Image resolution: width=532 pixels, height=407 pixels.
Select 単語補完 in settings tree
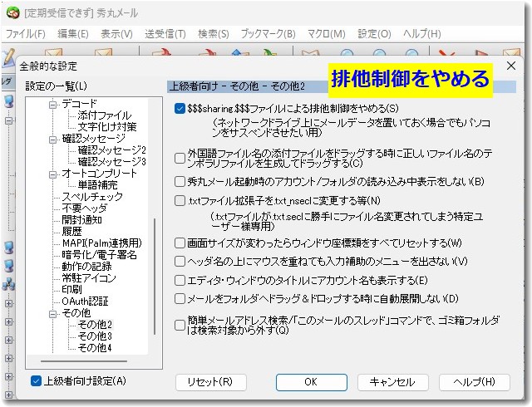98,185
